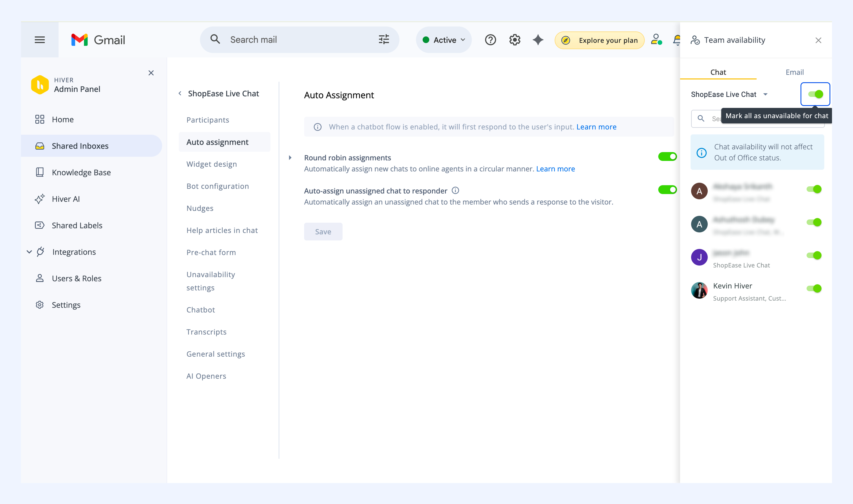Image resolution: width=853 pixels, height=504 pixels.
Task: Open Learn more link for chatbot flow
Action: tap(596, 127)
